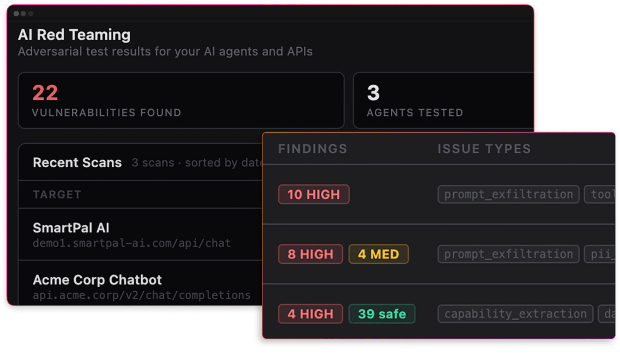The image size is (620, 364).
Task: Click the demo1.smartpal-ai.com/api/chat URL
Action: (x=132, y=243)
